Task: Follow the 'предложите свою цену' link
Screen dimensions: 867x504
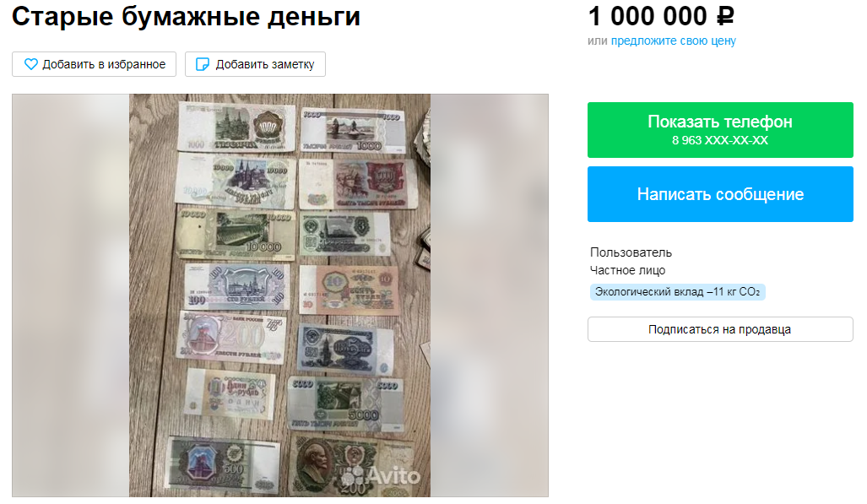Action: tap(673, 41)
